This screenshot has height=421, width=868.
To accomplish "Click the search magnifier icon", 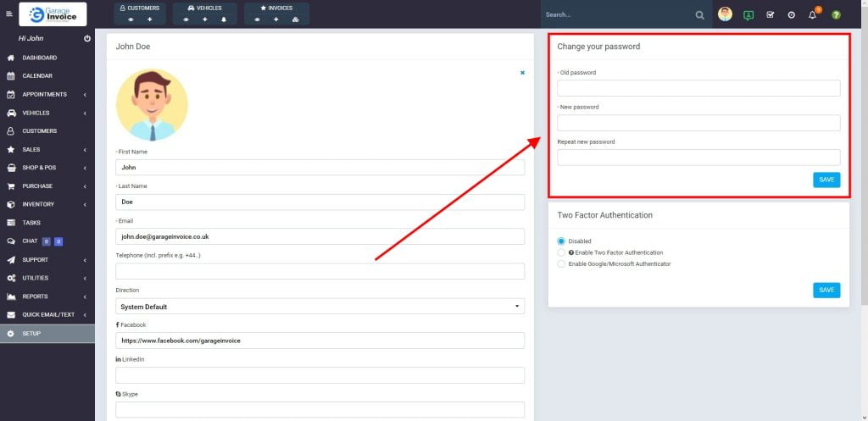I will (x=699, y=14).
